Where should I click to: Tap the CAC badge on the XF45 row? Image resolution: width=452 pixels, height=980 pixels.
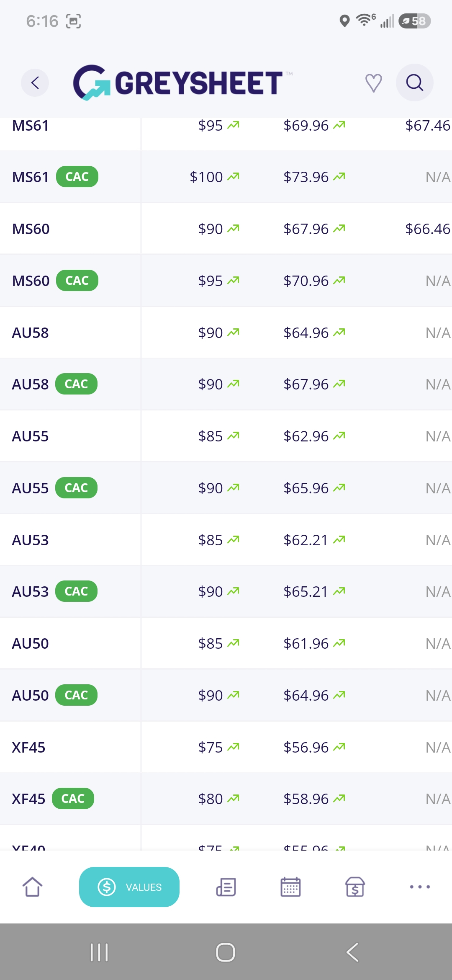click(x=73, y=799)
